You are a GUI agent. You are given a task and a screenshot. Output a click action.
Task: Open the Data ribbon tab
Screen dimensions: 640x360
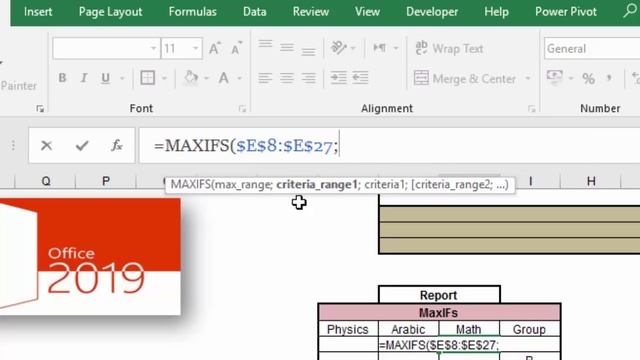point(254,12)
